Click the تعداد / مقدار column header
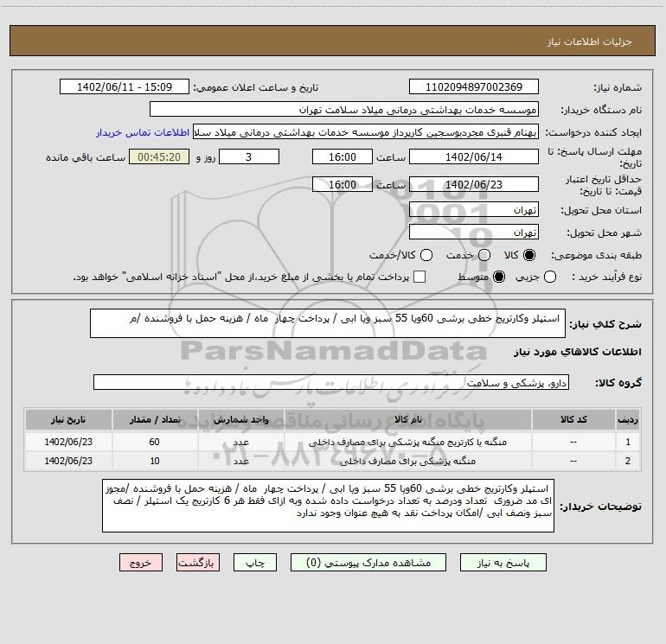This screenshot has height=644, width=666. 155,420
